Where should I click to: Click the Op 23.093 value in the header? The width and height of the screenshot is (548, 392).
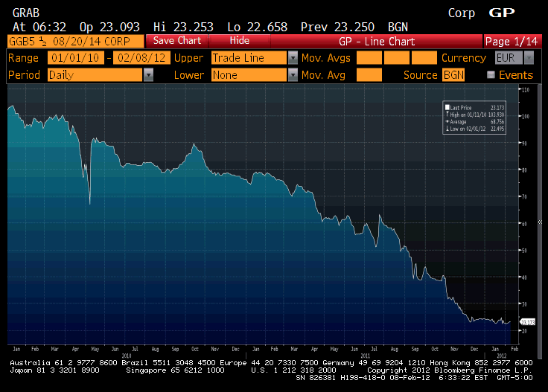(109, 27)
